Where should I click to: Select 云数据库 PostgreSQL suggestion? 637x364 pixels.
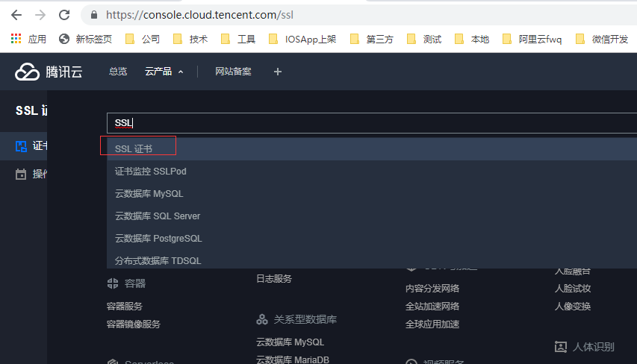[372, 238]
